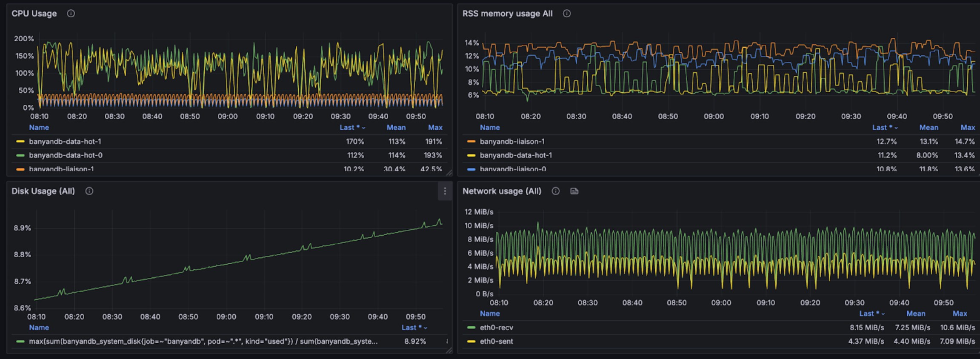Screen dimensions: 980x359
Task: Click the Network usage (All) panel title
Action: pos(502,191)
